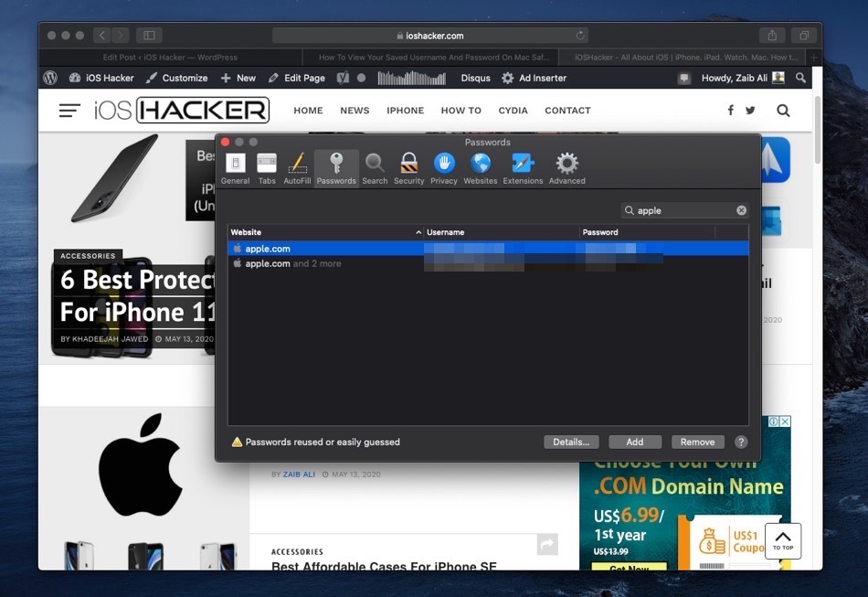The height and width of the screenshot is (597, 868).
Task: Select the first apple.com row
Action: 488,248
